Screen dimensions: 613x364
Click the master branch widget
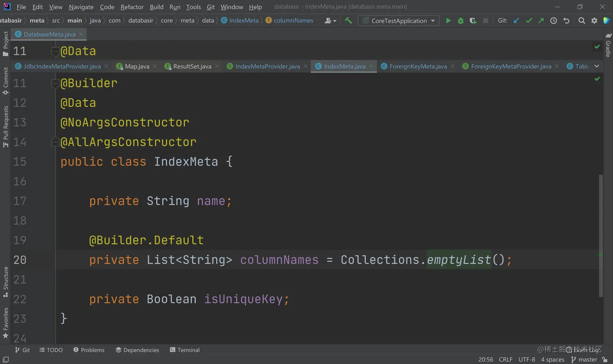tap(584, 360)
